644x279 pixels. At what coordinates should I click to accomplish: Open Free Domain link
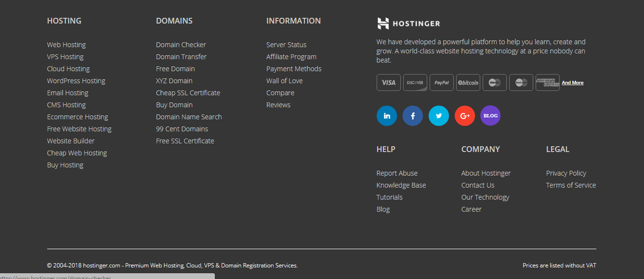[x=175, y=69]
